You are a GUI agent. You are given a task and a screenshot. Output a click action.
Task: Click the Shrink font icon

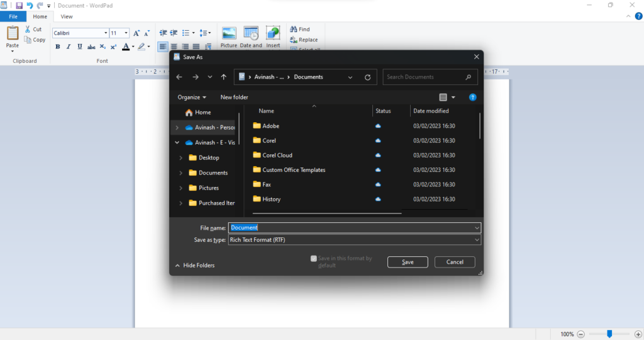point(147,33)
